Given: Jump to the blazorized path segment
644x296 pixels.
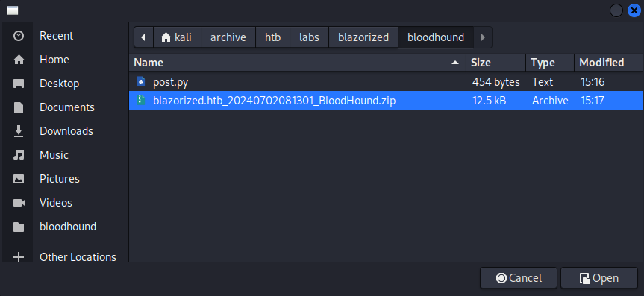Looking at the screenshot, I should (363, 37).
